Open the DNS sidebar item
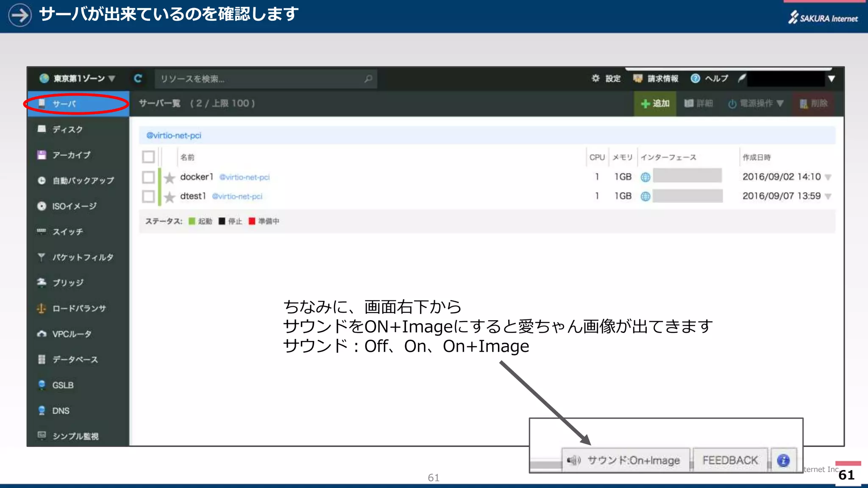This screenshot has width=868, height=488. point(78,410)
